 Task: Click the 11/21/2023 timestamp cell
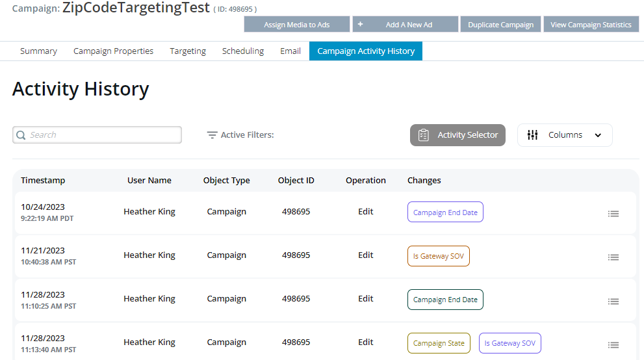(49, 256)
